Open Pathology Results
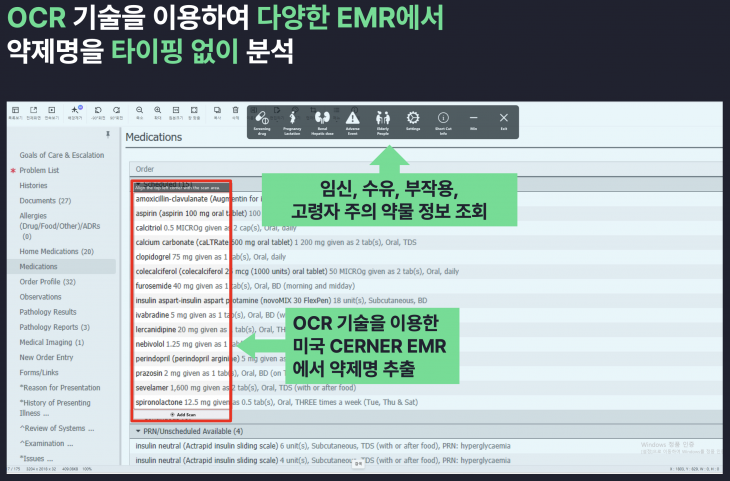Viewport: 730px width, 481px height. click(x=47, y=312)
